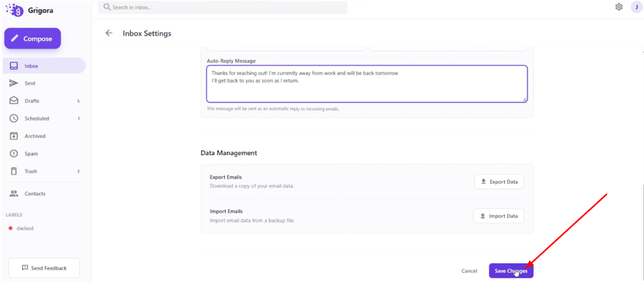Open the user avatar J menu

point(636,7)
